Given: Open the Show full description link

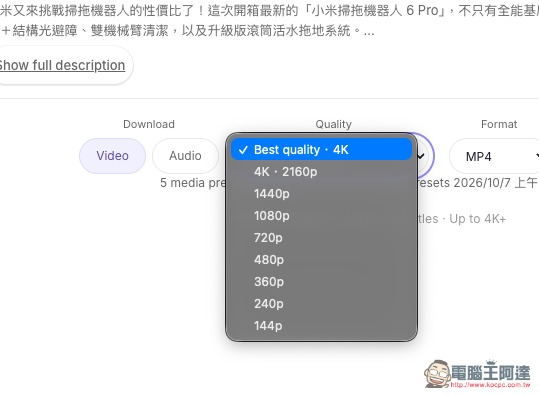Looking at the screenshot, I should pyautogui.click(x=62, y=65).
